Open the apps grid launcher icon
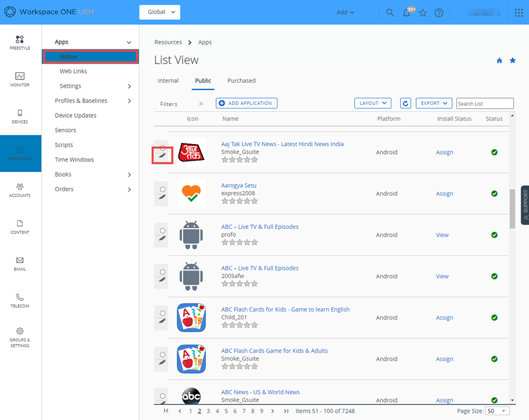 click(x=519, y=13)
